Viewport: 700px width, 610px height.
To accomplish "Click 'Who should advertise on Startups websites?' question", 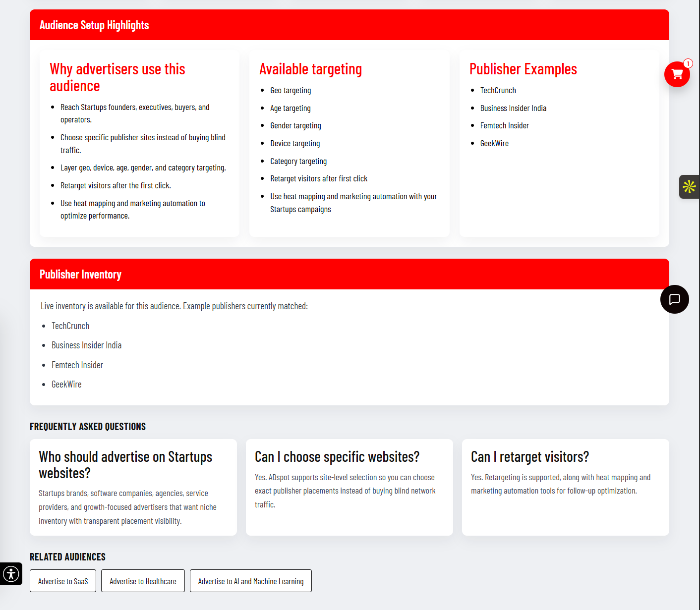I will 125,465.
